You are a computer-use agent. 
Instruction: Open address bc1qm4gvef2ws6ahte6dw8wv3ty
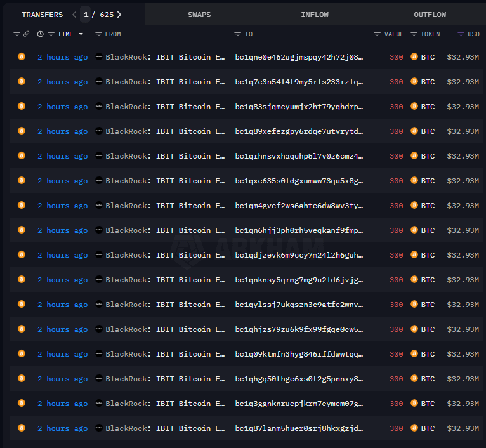click(299, 206)
